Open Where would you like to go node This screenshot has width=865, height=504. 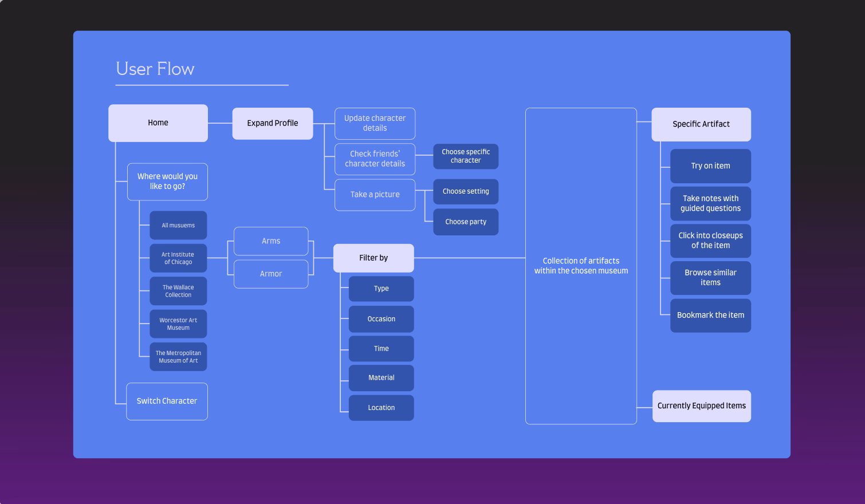167,182
